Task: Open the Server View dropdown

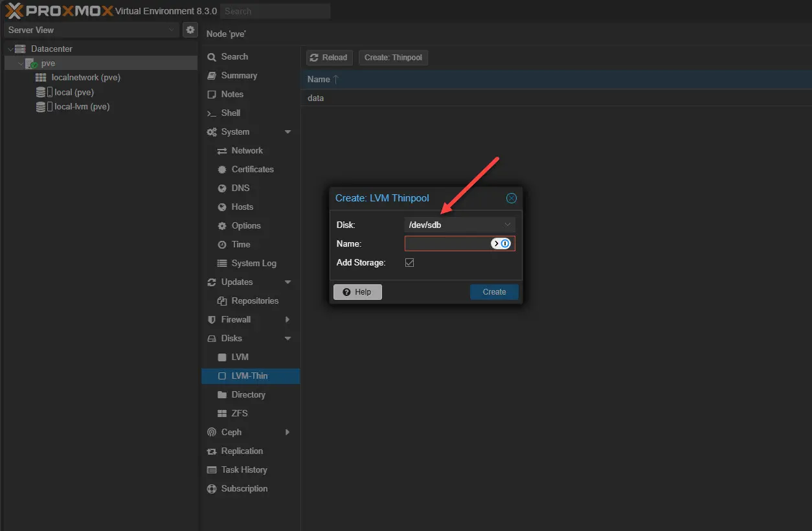Action: tap(91, 30)
